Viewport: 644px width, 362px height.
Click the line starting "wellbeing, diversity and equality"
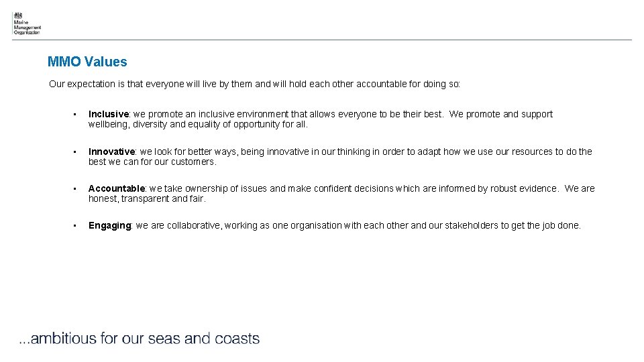point(198,125)
